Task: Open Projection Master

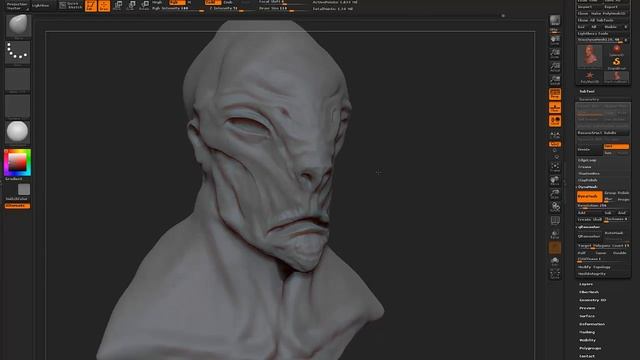Action: [x=17, y=5]
